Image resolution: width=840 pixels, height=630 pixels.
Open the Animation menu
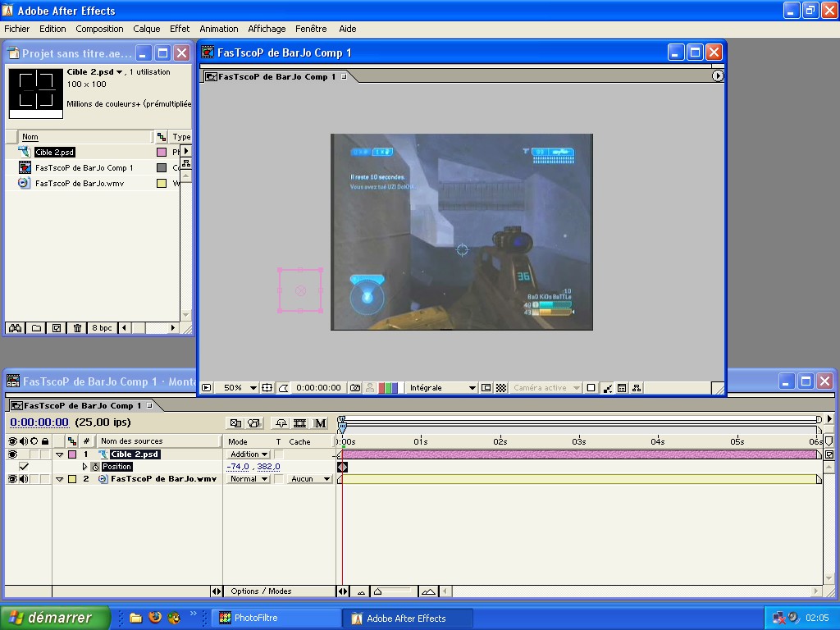[218, 29]
